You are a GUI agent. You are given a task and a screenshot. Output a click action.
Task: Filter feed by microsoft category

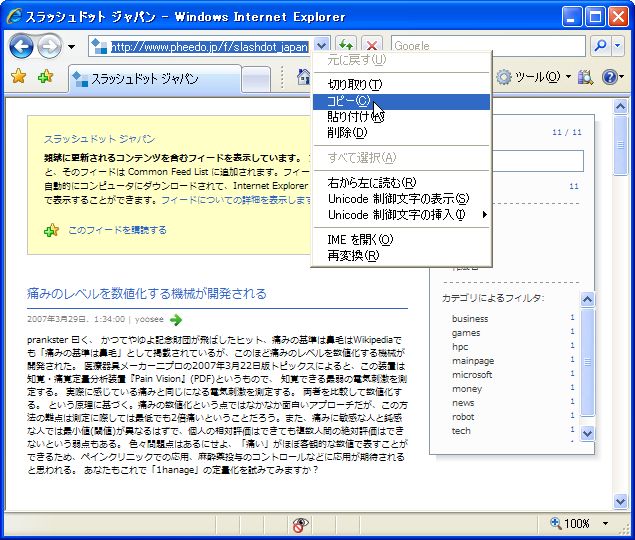click(x=472, y=375)
